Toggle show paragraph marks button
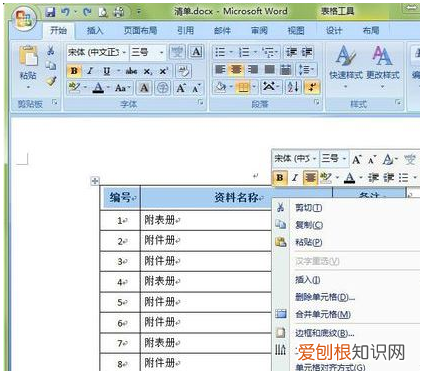Viewport: 431px width, 371px height. pyautogui.click(x=312, y=87)
